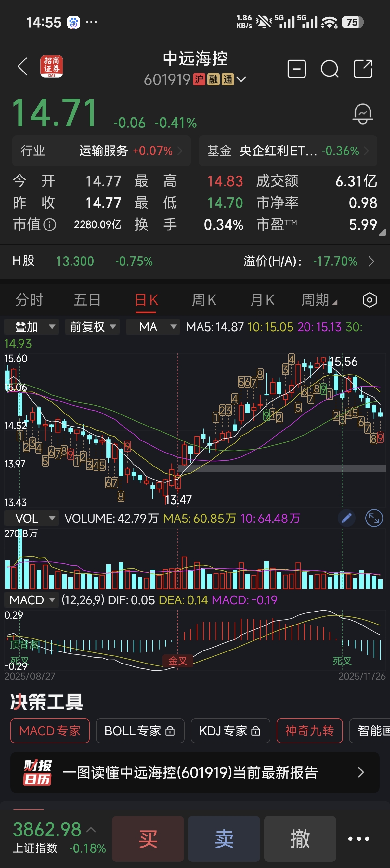Tap the Wi-Fi status icon
This screenshot has width=390, height=868.
tap(329, 22)
